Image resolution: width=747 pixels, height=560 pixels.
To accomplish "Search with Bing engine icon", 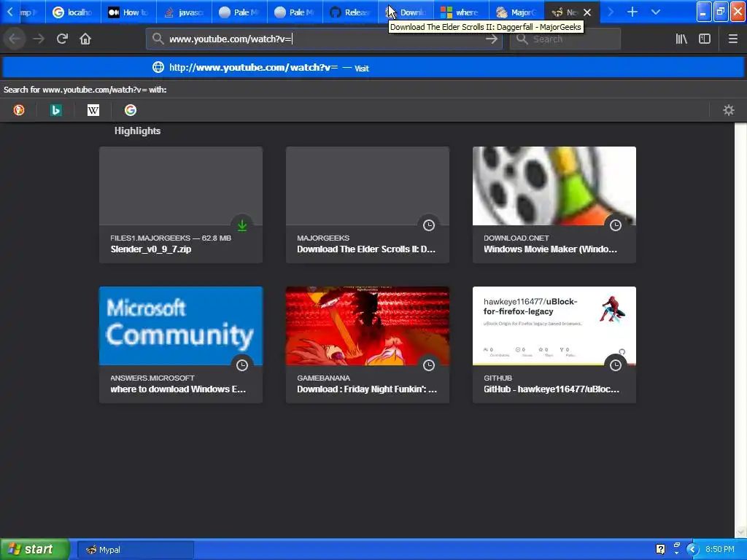I will 55,111.
